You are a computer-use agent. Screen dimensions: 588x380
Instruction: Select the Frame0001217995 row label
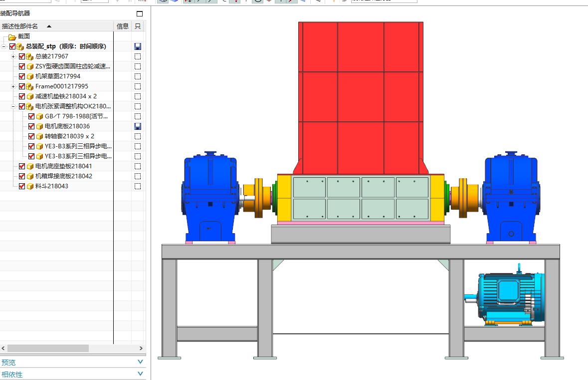(62, 86)
